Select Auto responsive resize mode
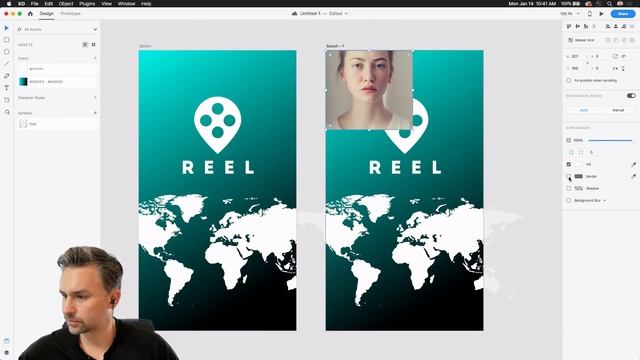640x360 pixels. pos(584,110)
